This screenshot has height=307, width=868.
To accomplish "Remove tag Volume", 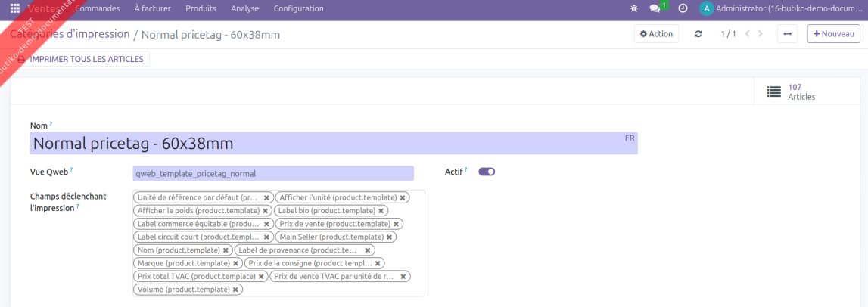I will click(235, 290).
